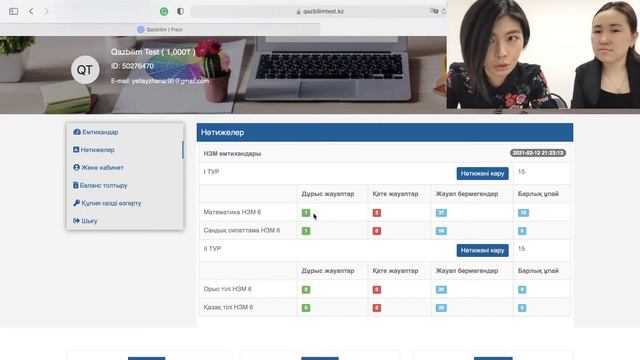Click blue unanswered badge for Қазақ тілі
640x360 pixels.
click(441, 308)
